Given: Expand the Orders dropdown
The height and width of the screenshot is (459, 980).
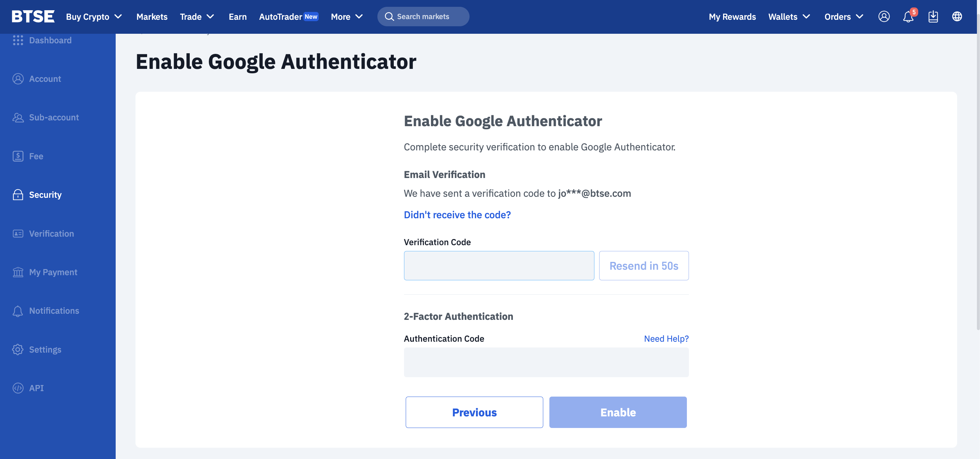Looking at the screenshot, I should point(844,17).
